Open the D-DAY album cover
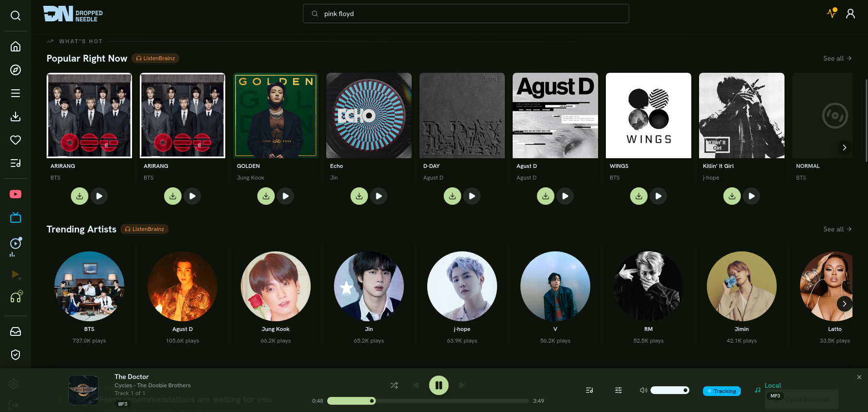Screen dimensions: 868x412 pos(462,115)
